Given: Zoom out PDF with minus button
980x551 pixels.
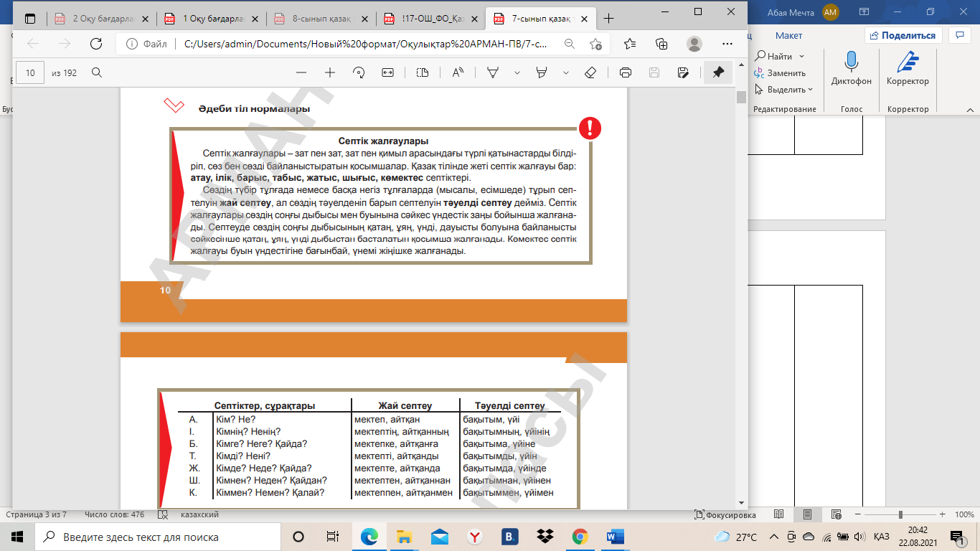Looking at the screenshot, I should tap(301, 72).
